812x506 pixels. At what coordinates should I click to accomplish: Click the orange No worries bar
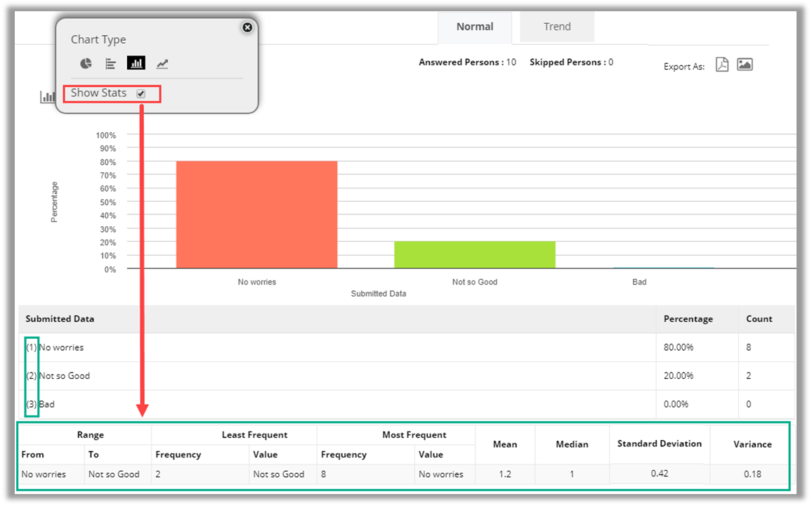(256, 214)
